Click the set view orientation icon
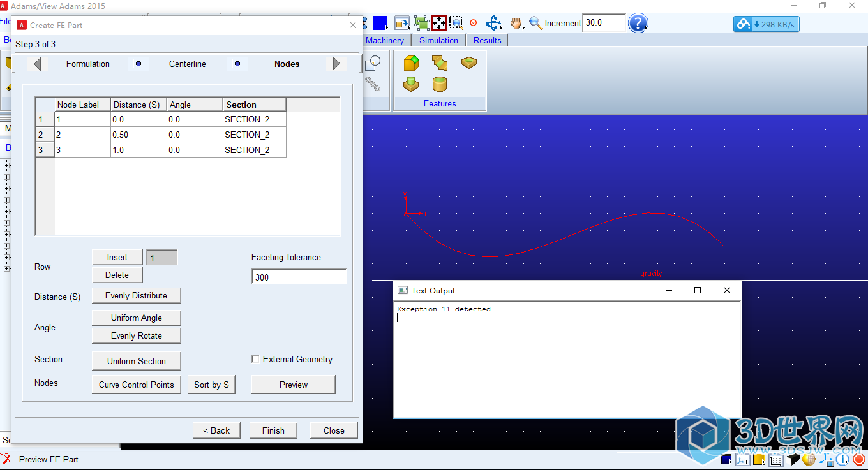The image size is (868, 470). (402, 23)
